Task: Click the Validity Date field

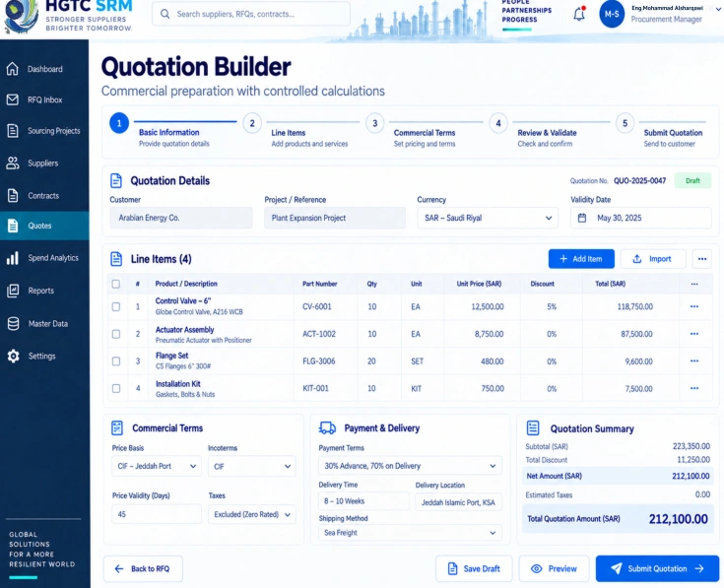Action: tap(641, 218)
